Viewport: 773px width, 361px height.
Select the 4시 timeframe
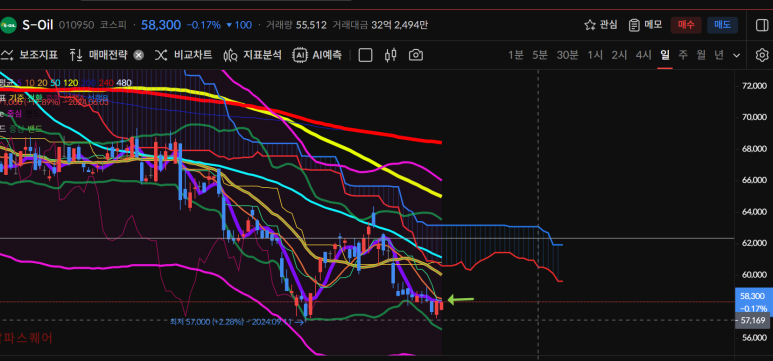coord(643,55)
